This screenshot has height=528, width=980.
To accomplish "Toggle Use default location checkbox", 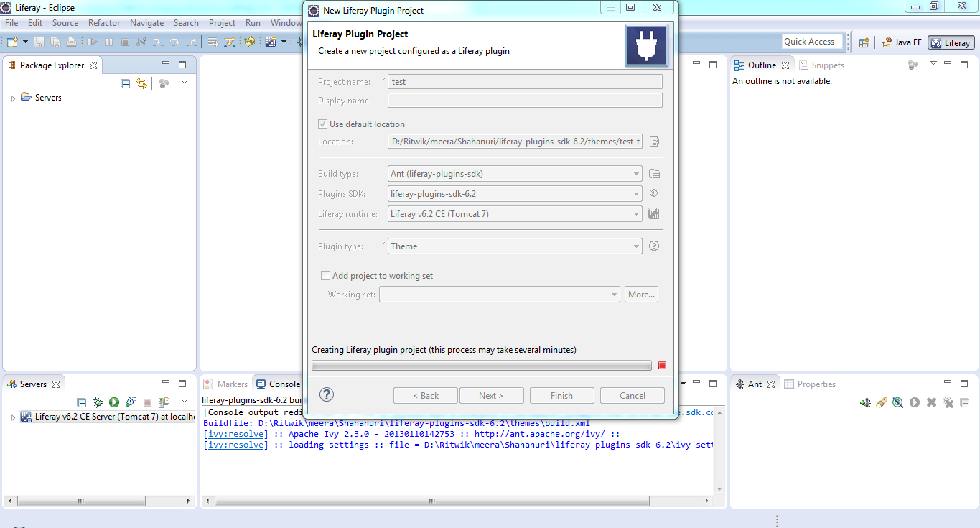I will [x=324, y=124].
